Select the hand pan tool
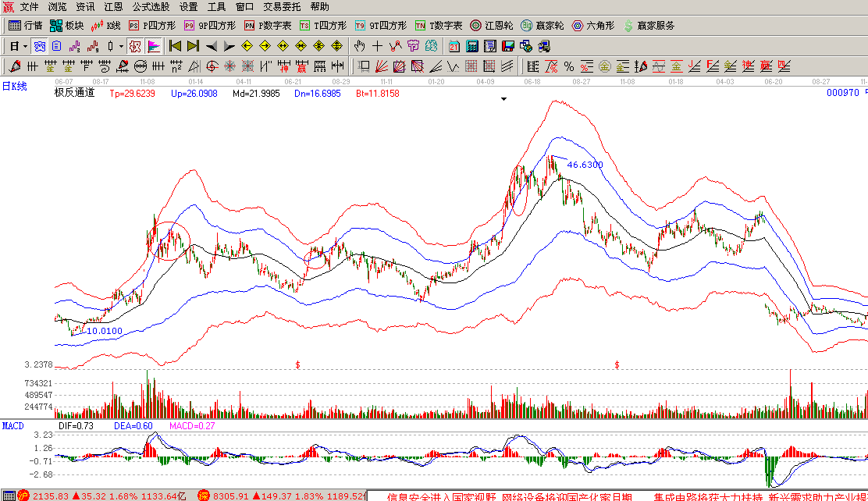The image size is (868, 501). (360, 46)
